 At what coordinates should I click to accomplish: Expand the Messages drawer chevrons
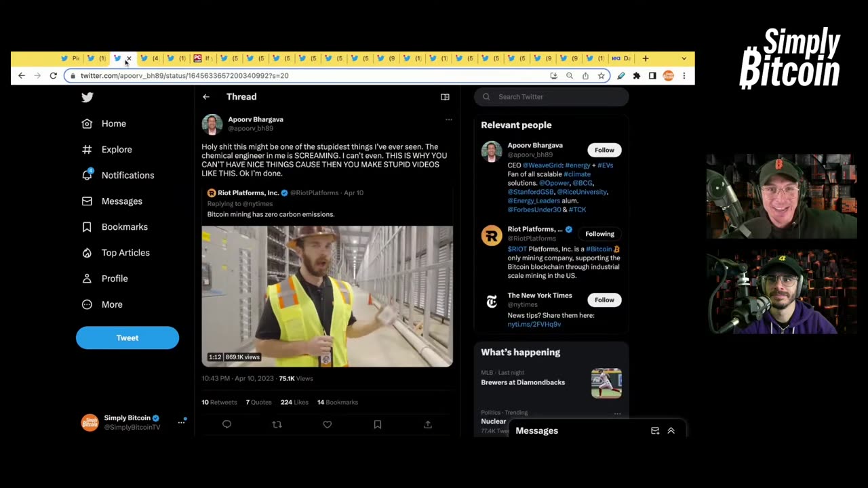coord(671,431)
